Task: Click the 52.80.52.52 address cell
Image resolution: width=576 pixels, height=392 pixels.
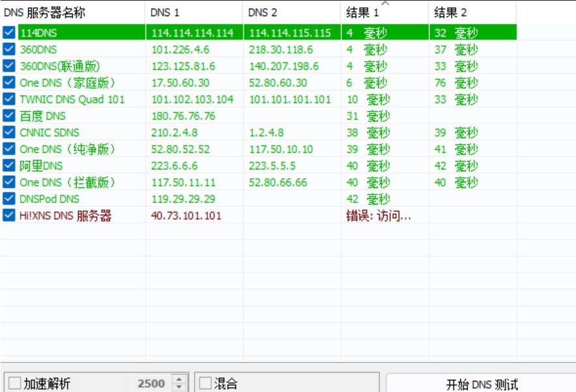Action: click(194, 148)
